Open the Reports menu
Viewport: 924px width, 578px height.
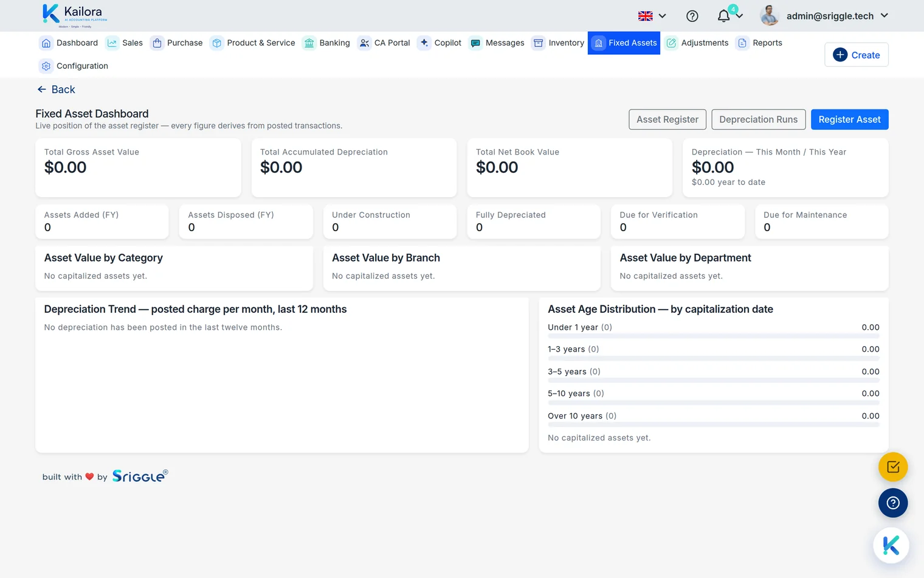[759, 43]
